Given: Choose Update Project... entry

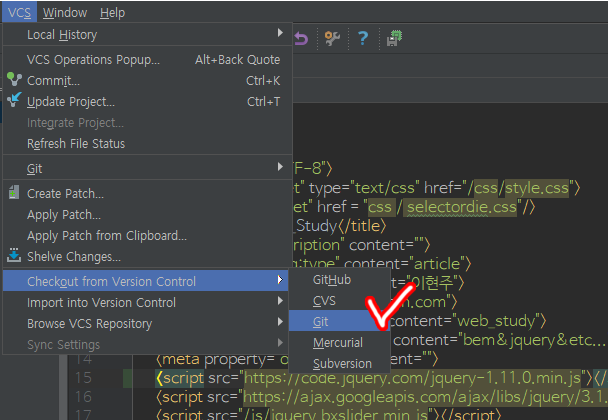Looking at the screenshot, I should click(147, 101).
